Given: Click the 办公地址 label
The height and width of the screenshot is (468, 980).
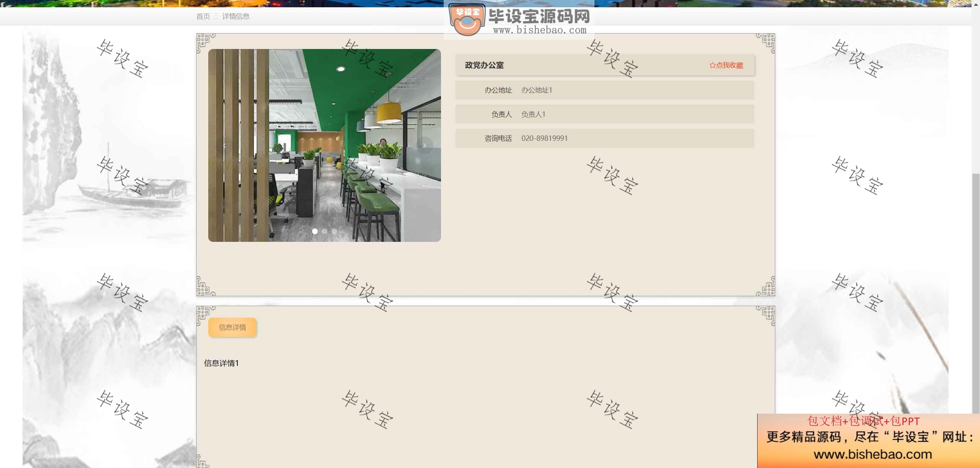Looking at the screenshot, I should click(498, 90).
